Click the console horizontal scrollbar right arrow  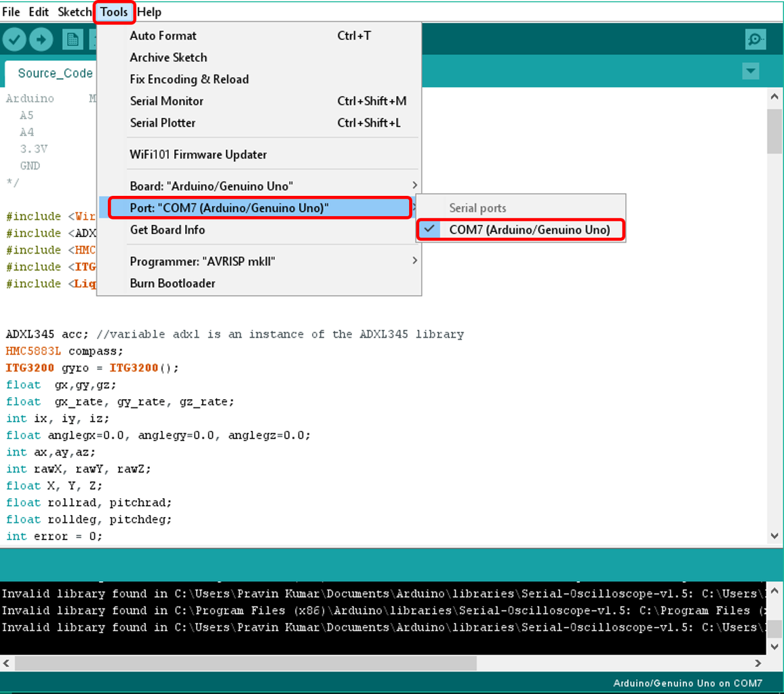(759, 664)
